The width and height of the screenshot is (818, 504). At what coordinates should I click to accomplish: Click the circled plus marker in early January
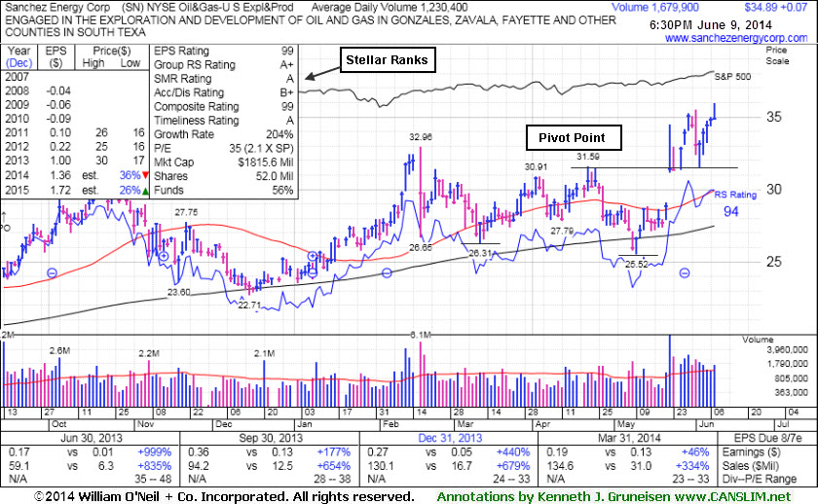(x=313, y=256)
